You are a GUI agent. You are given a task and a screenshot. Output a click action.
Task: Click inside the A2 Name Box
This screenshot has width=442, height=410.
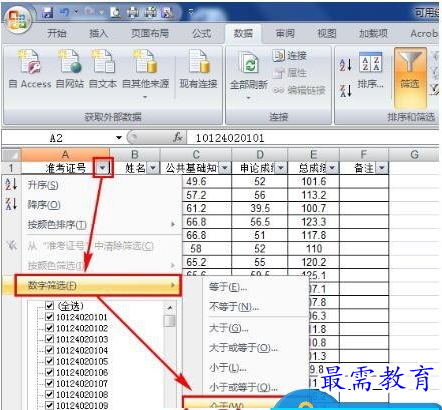point(57,138)
